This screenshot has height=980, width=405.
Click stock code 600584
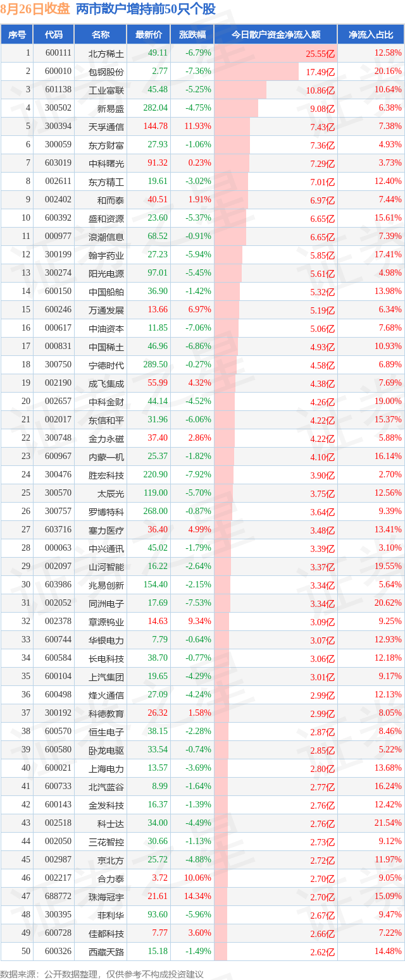[58, 658]
